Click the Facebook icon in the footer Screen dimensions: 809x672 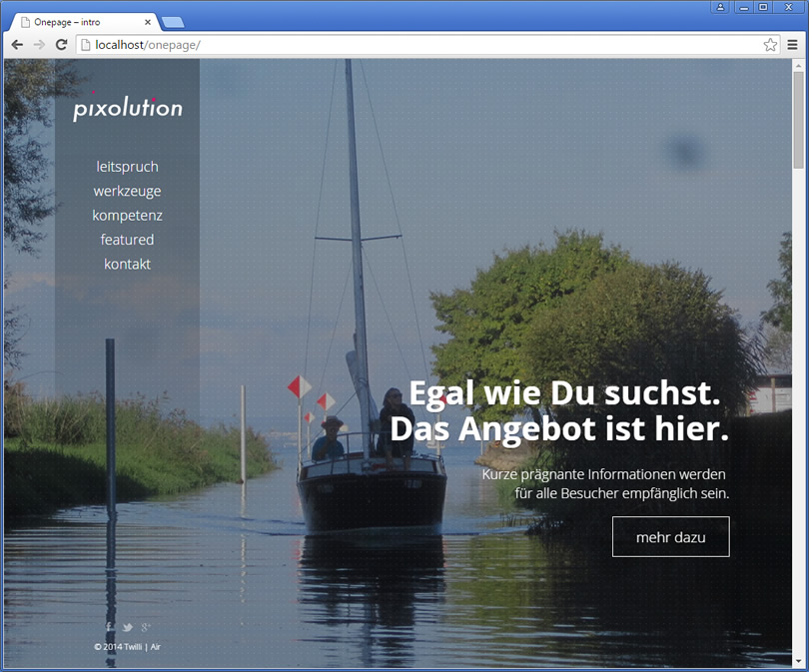click(x=109, y=627)
